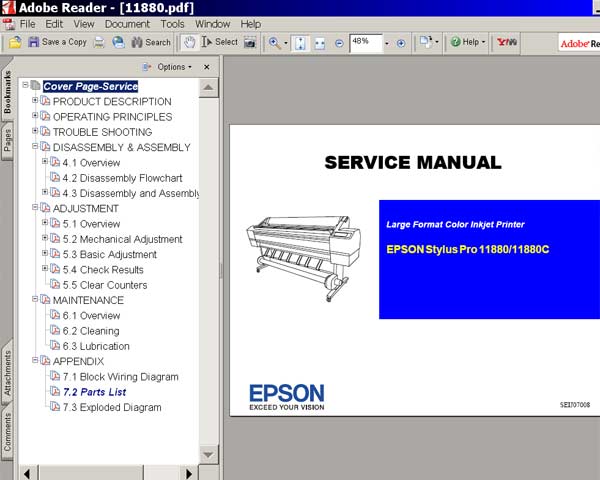Open the Window menu
The width and height of the screenshot is (600, 480).
212,24
